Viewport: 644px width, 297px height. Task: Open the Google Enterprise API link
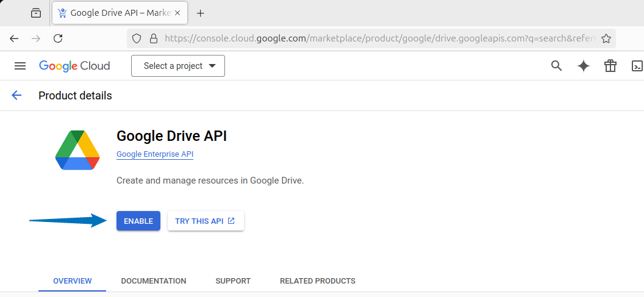click(155, 154)
